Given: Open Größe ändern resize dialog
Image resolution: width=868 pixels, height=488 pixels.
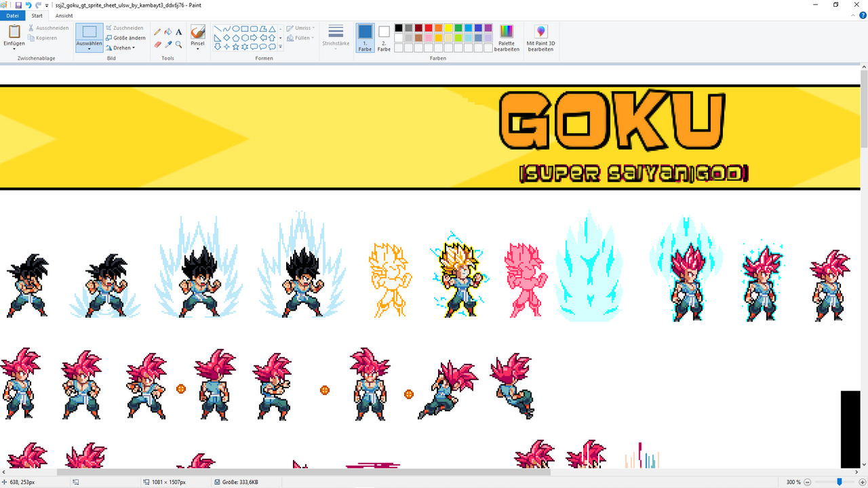Looking at the screenshot, I should (x=125, y=38).
